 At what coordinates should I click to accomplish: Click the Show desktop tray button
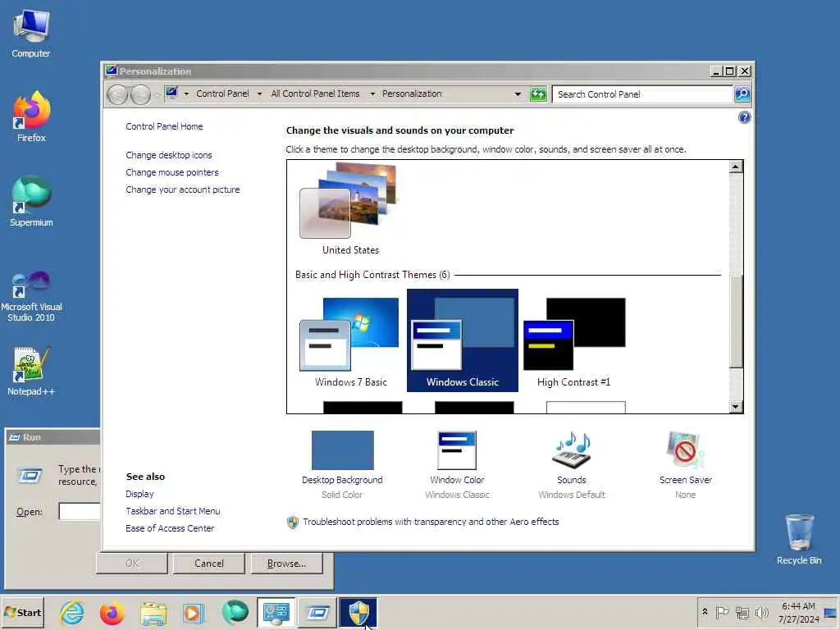830,612
